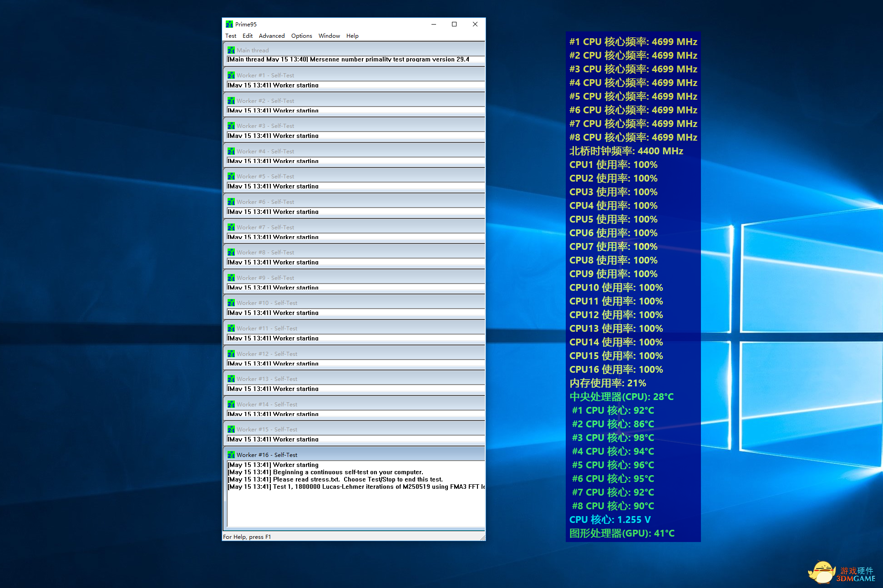The width and height of the screenshot is (883, 588).
Task: Click the Worker #16 Self-Test icon
Action: point(231,455)
